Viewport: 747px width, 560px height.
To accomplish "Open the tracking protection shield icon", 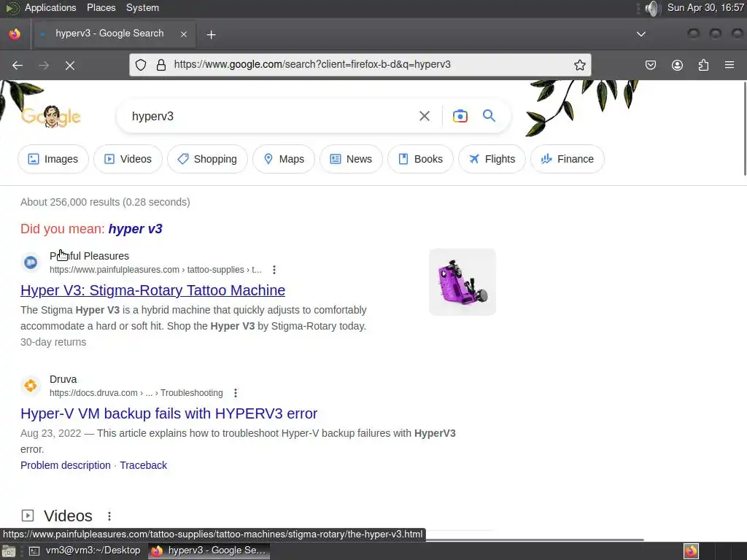I will (141, 65).
